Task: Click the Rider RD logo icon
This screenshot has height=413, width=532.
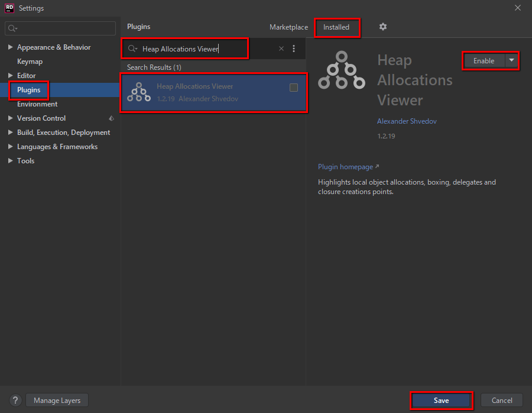Action: click(9, 8)
